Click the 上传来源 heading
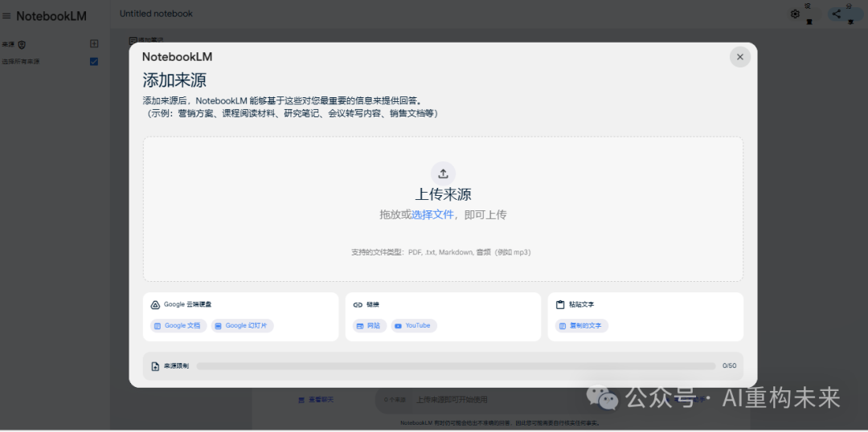Viewport: 868px width, 432px height. (x=443, y=194)
